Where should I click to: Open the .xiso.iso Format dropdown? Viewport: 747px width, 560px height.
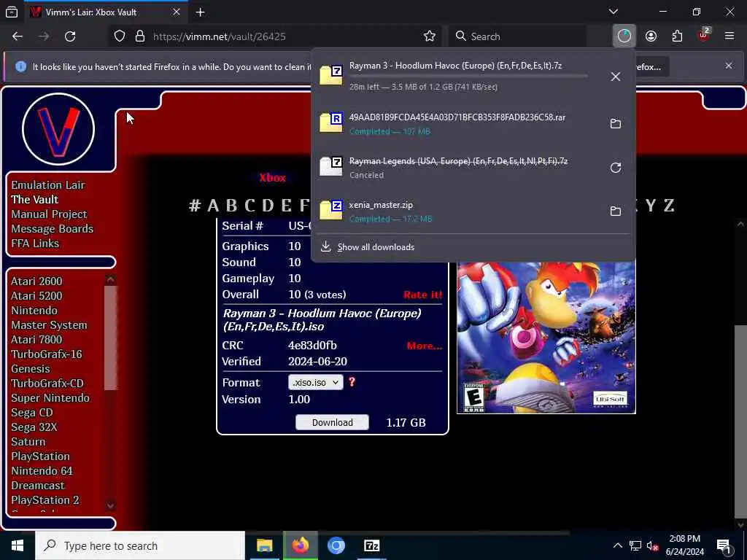[315, 382]
